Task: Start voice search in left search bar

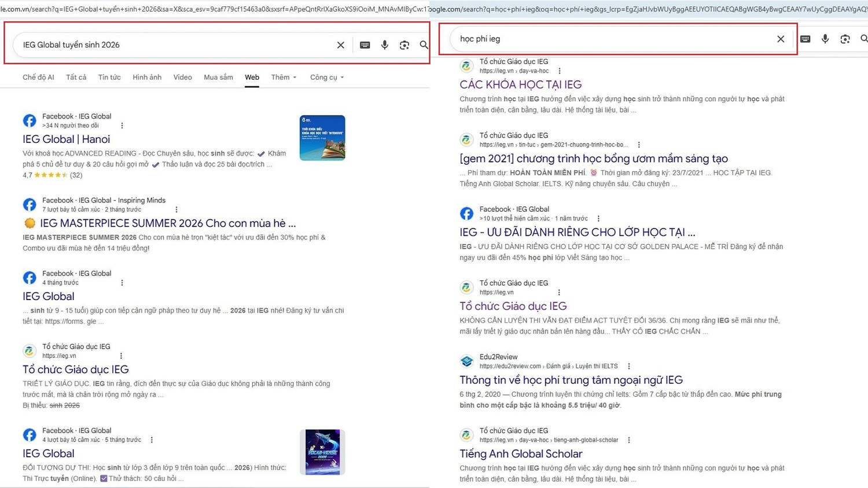Action: (x=385, y=45)
